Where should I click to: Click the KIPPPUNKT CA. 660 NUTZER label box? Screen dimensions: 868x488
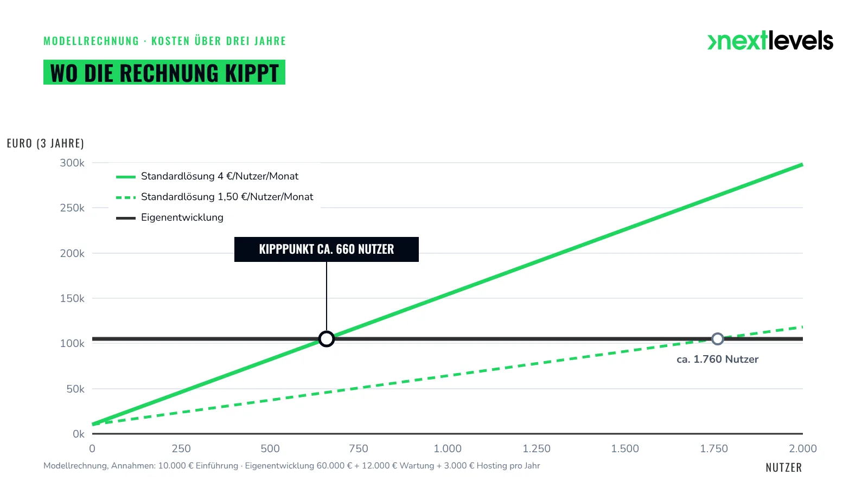[x=327, y=249]
